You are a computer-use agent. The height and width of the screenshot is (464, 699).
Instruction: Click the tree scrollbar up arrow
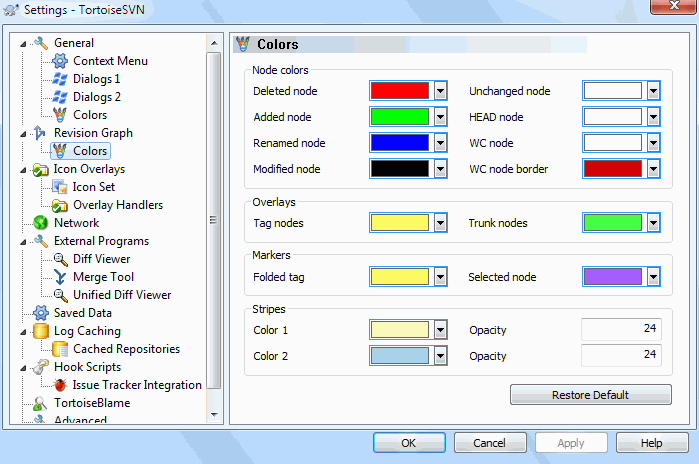(214, 43)
